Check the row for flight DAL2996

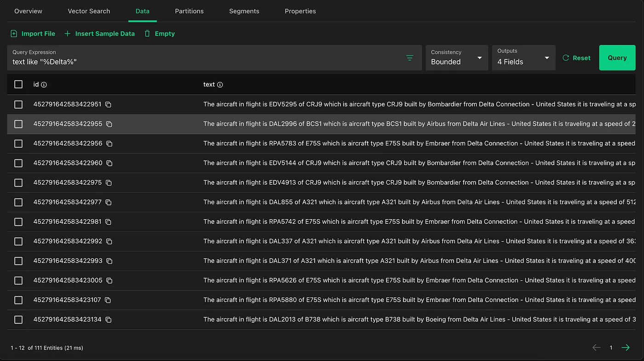pos(18,124)
